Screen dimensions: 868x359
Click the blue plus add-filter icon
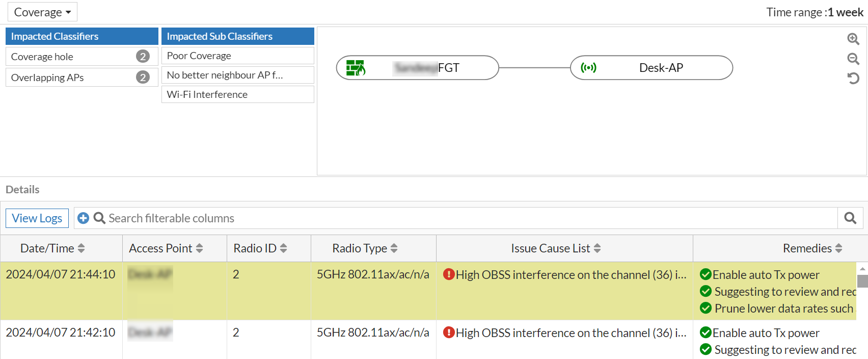point(83,218)
